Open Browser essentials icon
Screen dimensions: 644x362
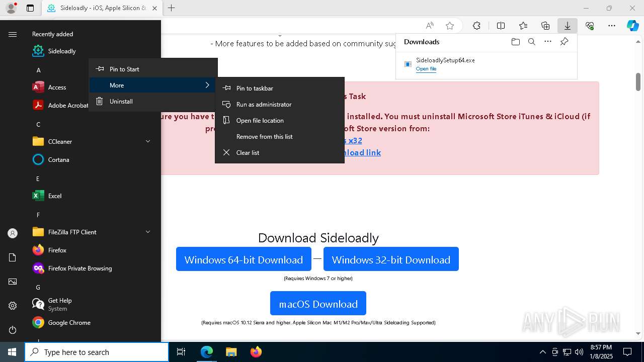click(x=590, y=26)
